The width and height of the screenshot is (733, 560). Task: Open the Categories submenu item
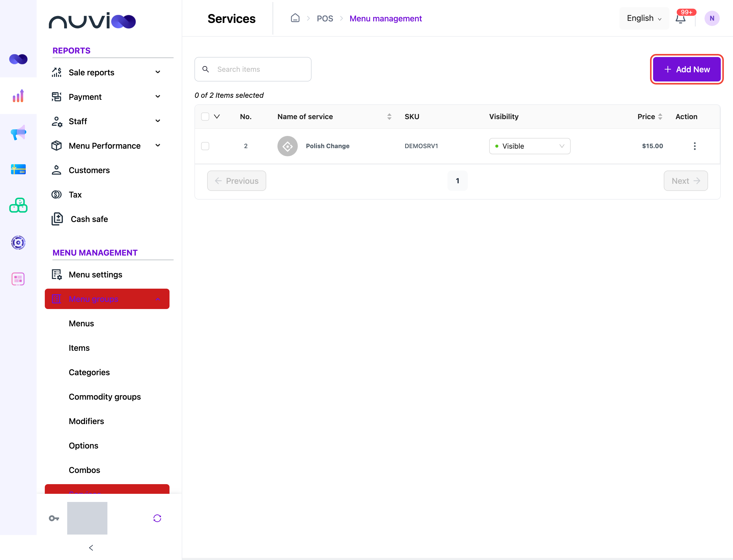coord(89,372)
